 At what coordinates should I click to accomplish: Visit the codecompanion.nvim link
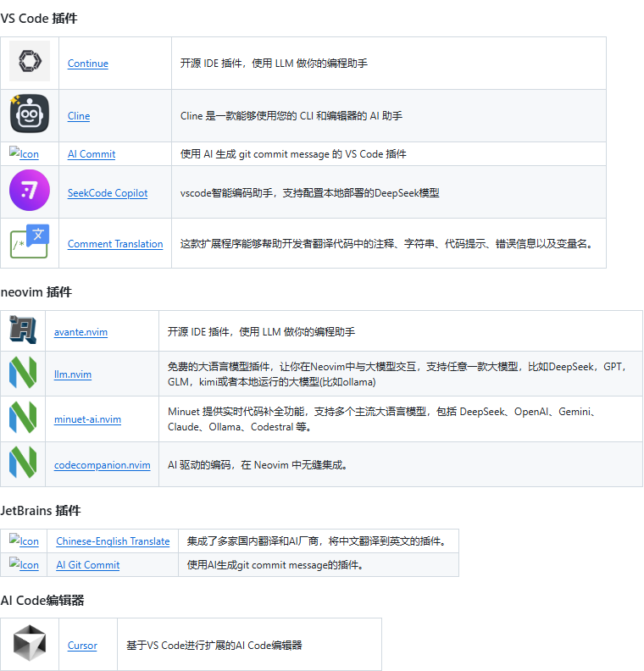tap(103, 465)
